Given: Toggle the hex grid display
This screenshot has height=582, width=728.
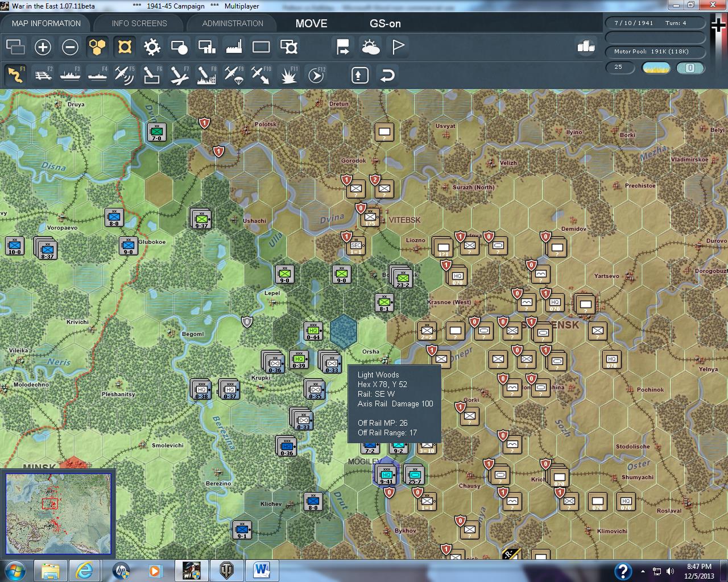Looking at the screenshot, I should coord(97,47).
